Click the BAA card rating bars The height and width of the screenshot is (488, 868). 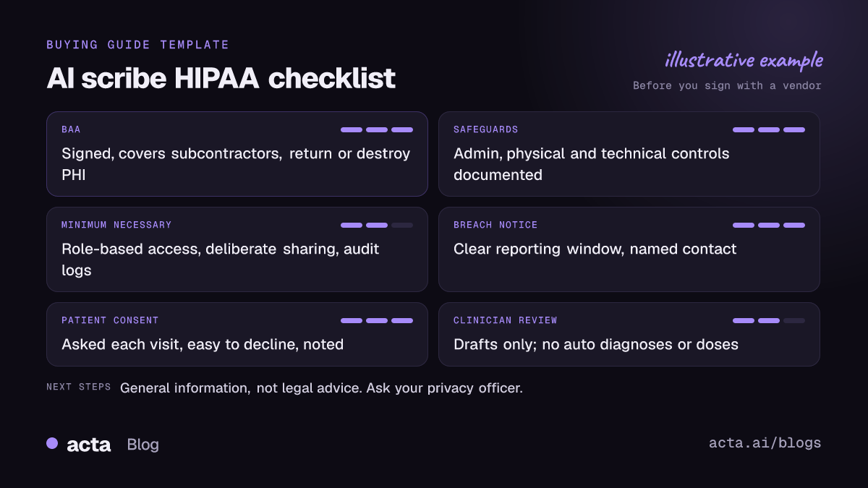(377, 130)
